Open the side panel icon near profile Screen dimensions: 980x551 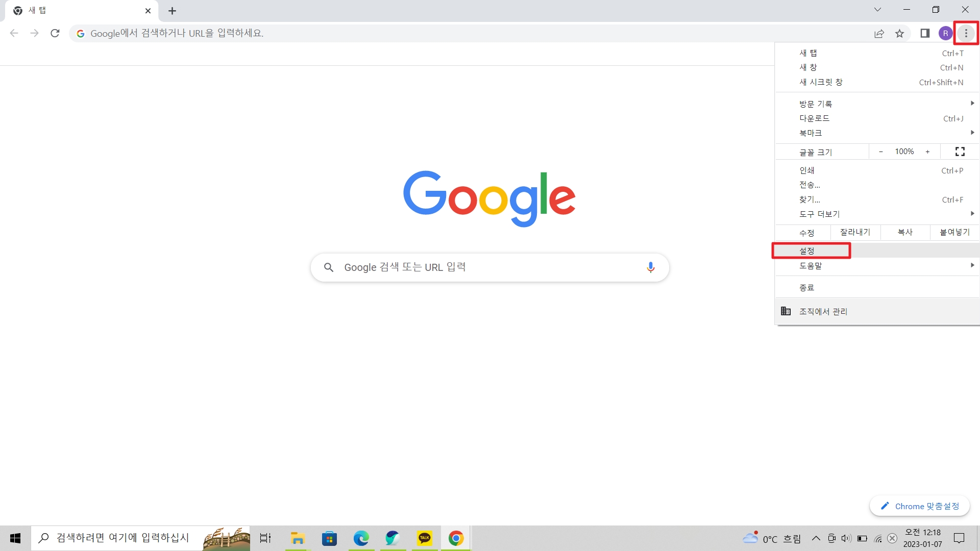coord(924,33)
